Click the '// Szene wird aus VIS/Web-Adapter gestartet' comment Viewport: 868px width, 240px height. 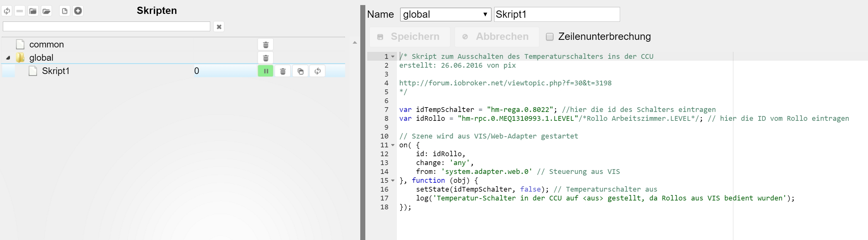pyautogui.click(x=488, y=136)
